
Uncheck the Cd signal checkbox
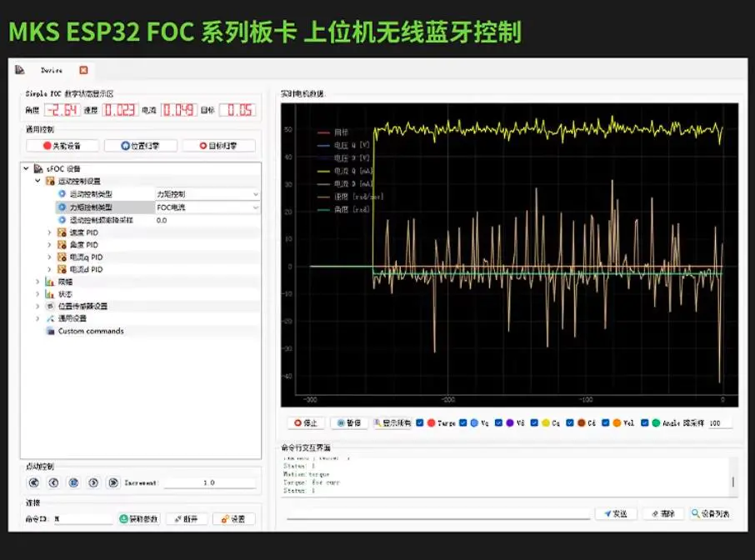[570, 422]
